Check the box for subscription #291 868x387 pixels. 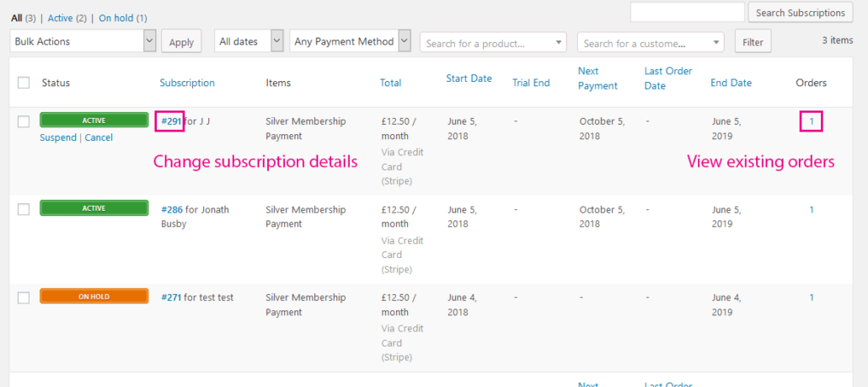pyautogui.click(x=24, y=121)
